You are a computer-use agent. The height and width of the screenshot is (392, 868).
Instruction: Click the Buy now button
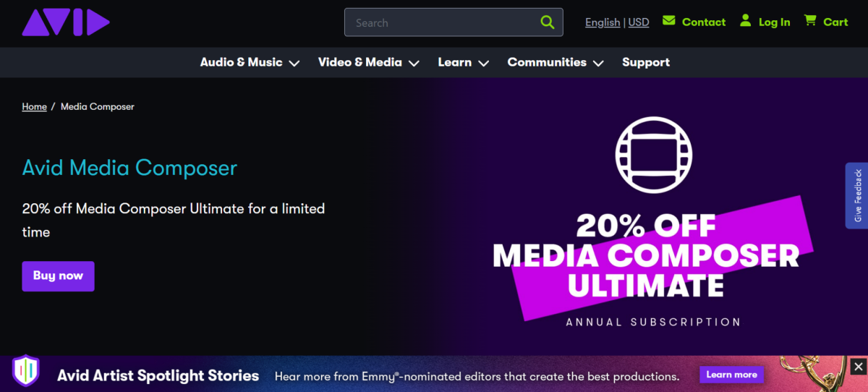[58, 276]
